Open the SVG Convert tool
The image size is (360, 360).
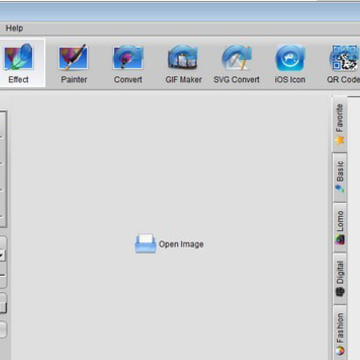point(236,63)
